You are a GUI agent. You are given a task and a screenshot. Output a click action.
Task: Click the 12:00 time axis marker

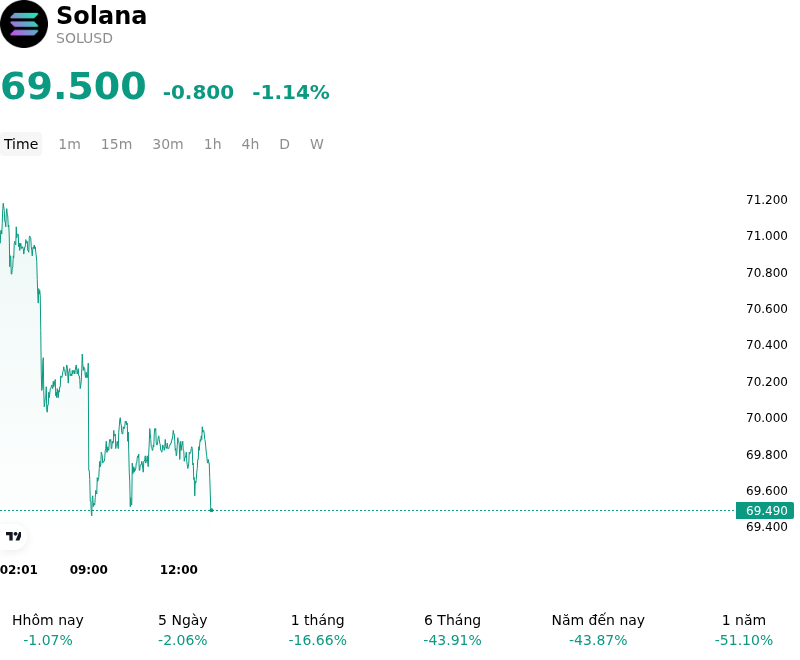click(x=179, y=569)
